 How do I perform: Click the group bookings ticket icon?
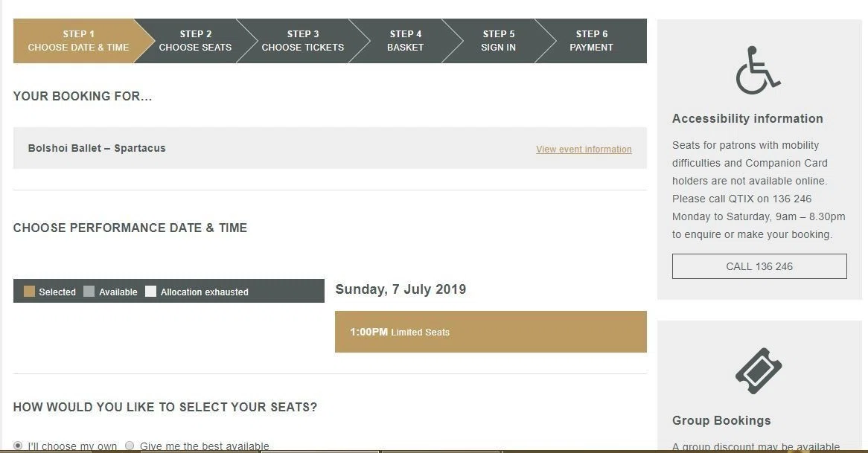tap(759, 370)
